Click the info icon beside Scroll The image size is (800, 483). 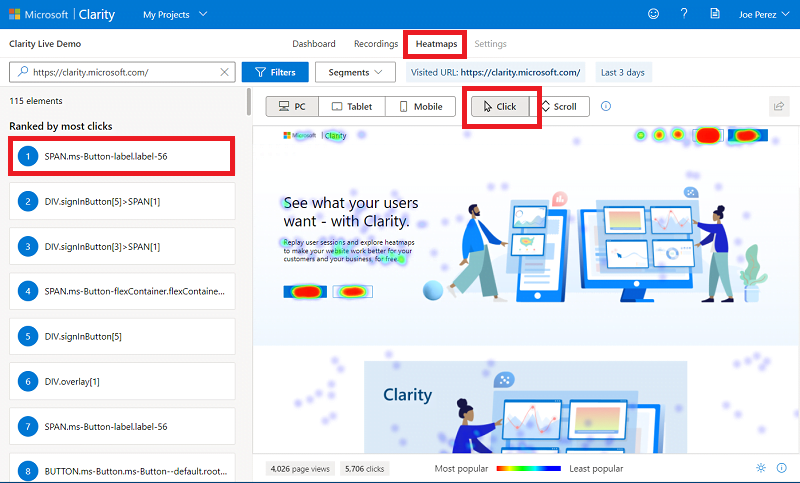click(606, 106)
